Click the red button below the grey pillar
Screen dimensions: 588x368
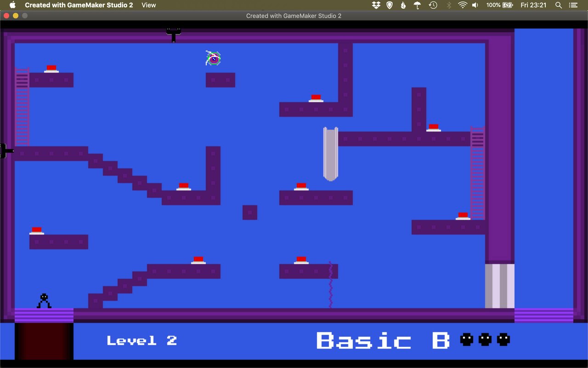(x=301, y=187)
